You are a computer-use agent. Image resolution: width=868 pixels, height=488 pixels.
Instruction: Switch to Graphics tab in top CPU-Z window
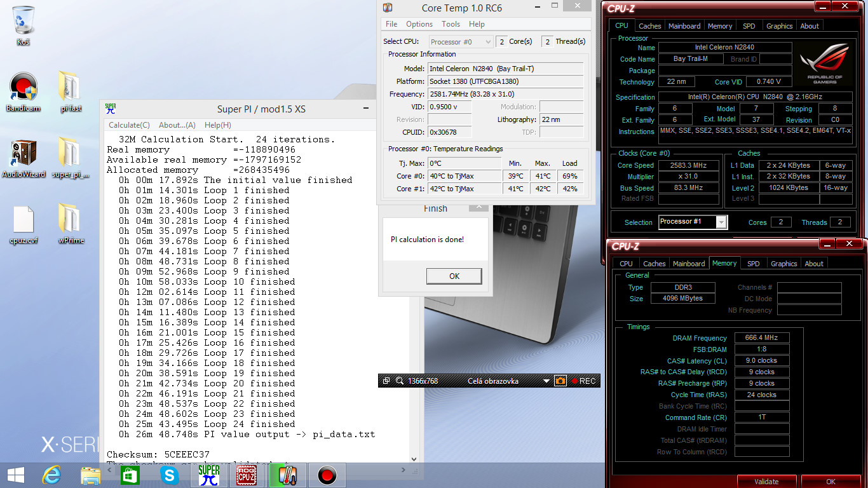779,26
